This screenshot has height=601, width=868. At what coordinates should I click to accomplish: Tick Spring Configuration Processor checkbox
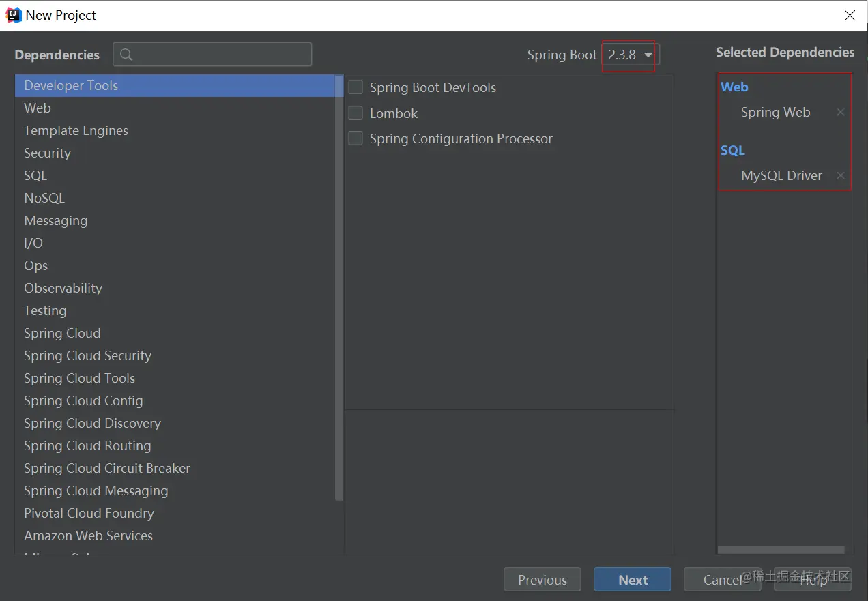tap(356, 138)
